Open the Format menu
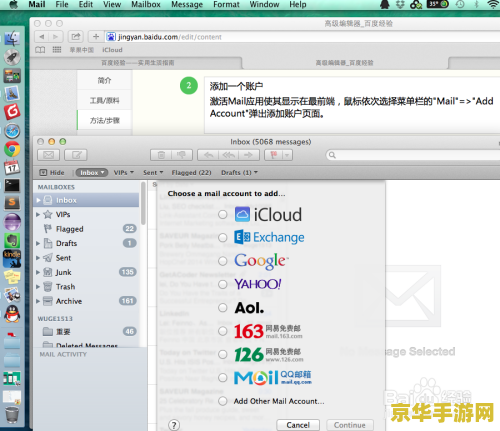500x431 pixels. click(226, 5)
